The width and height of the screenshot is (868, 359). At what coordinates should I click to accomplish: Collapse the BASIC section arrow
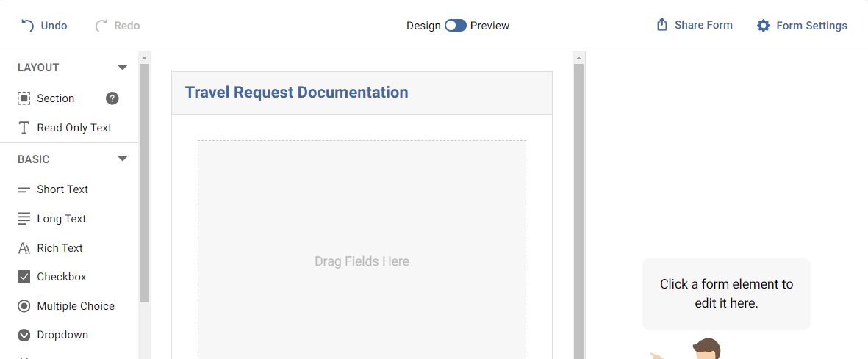coord(123,159)
